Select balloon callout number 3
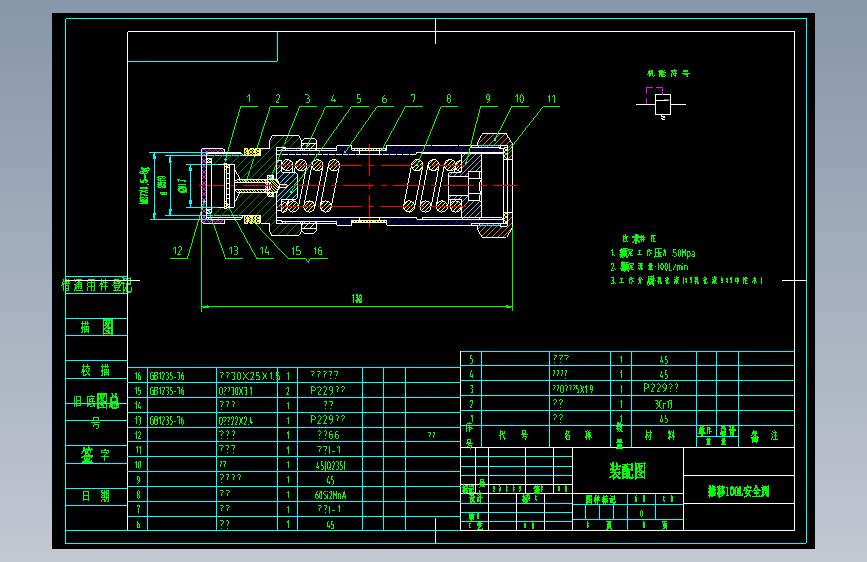Viewport: 867px width, 562px height. 307,98
